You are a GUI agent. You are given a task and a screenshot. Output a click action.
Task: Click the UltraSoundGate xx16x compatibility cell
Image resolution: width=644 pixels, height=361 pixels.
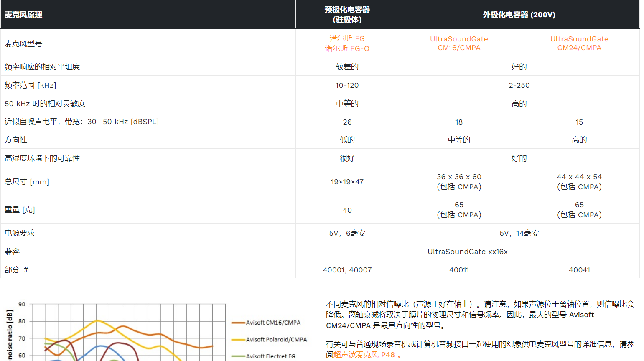[x=468, y=252]
